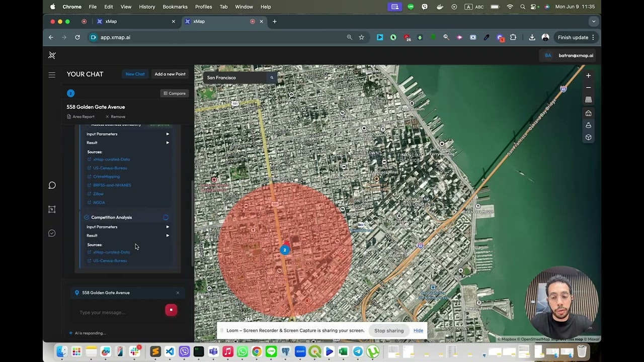
Task: Open Chrome three-dot menu
Action: [593, 37]
